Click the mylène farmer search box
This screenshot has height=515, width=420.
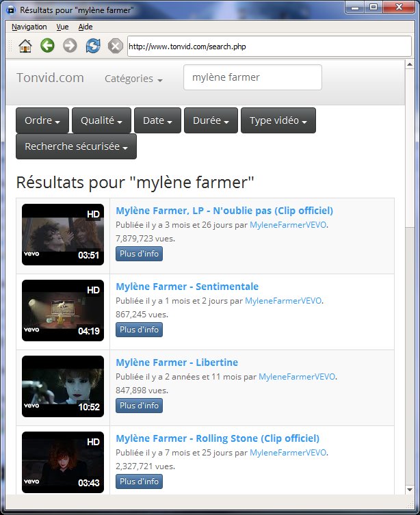click(252, 77)
